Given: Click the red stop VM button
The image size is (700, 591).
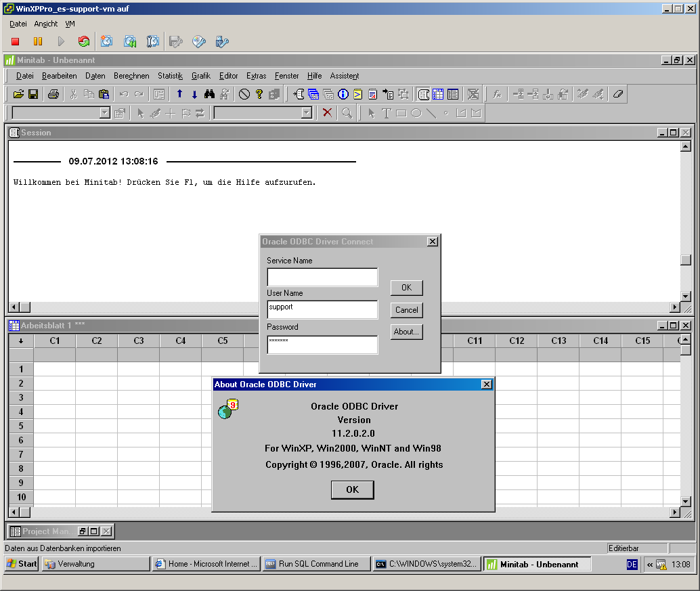Looking at the screenshot, I should pos(15,41).
